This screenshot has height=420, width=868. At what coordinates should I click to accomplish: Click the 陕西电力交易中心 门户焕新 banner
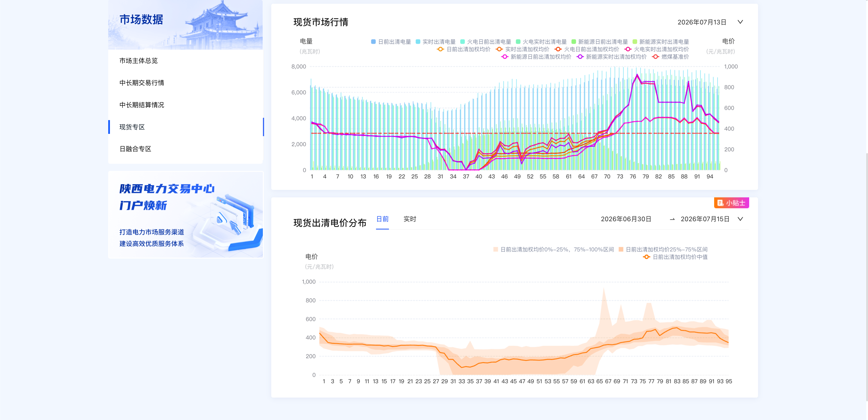185,215
